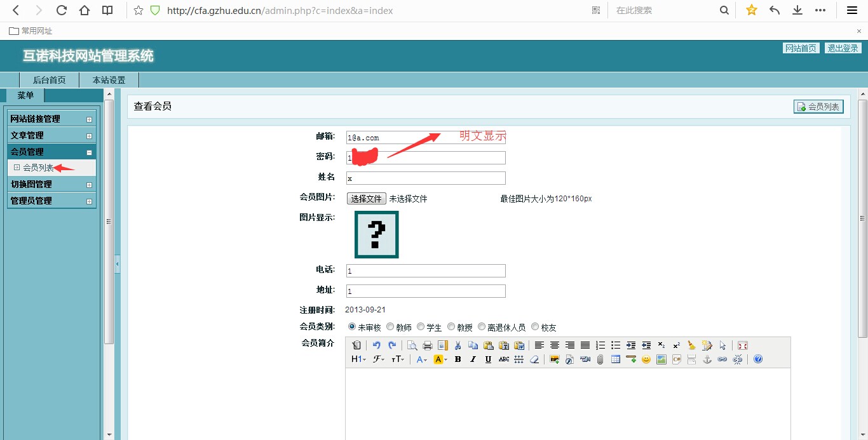Viewport: 868px width, 440px height.
Task: Click the 邮箱 email input field
Action: point(426,137)
